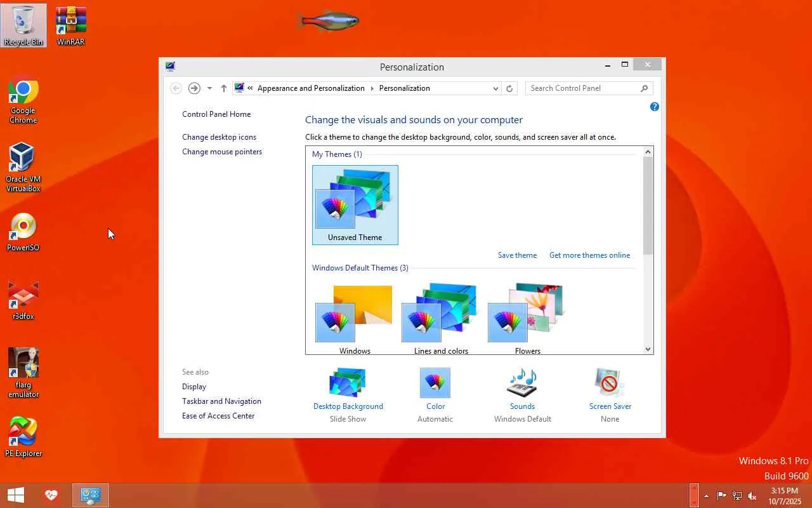Click the Forward navigation arrow

(x=194, y=88)
